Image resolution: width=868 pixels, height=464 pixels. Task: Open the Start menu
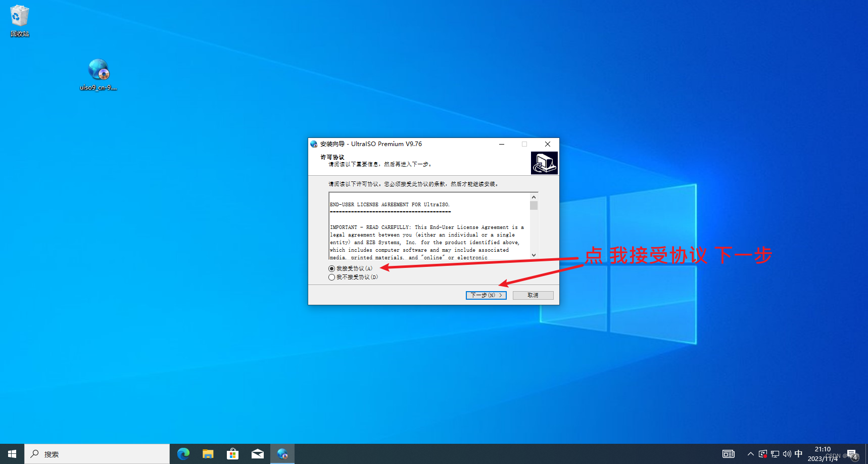pyautogui.click(x=11, y=453)
